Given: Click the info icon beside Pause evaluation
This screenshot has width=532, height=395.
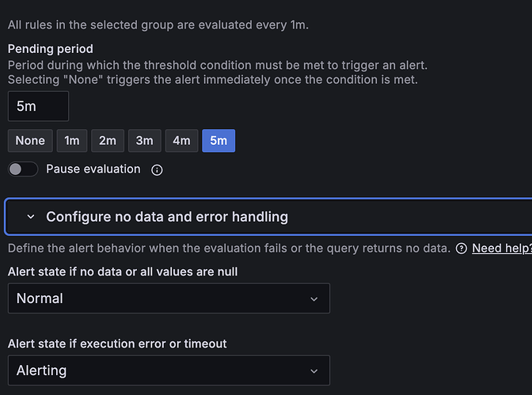Looking at the screenshot, I should pyautogui.click(x=157, y=169).
